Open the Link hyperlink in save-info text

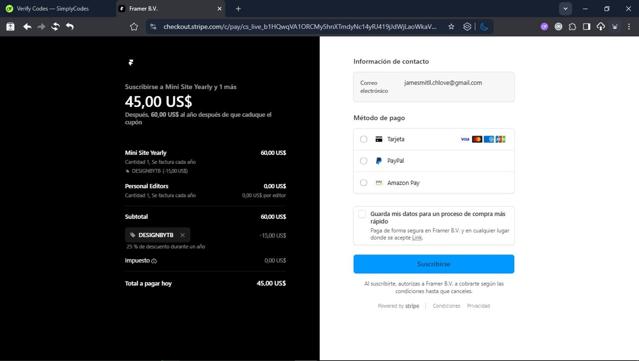(x=416, y=238)
